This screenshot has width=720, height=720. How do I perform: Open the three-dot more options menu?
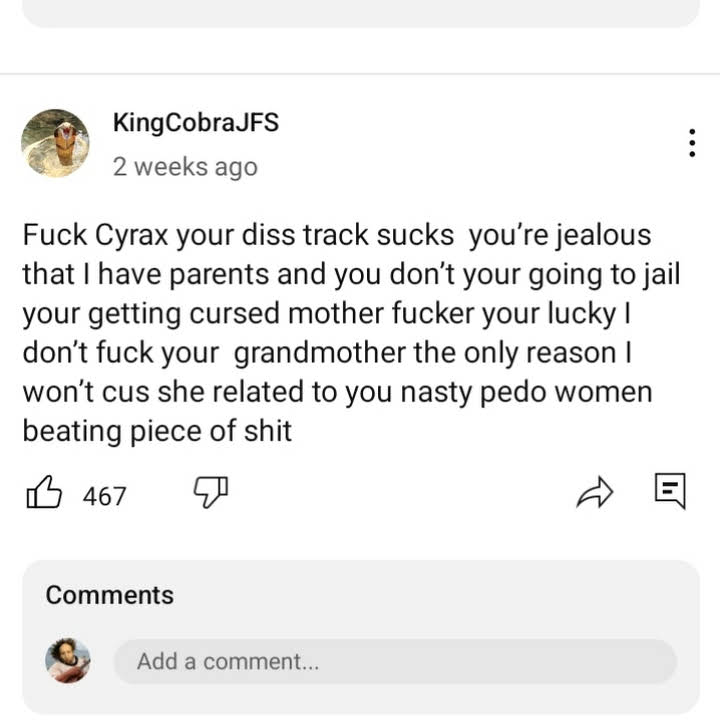[x=692, y=143]
